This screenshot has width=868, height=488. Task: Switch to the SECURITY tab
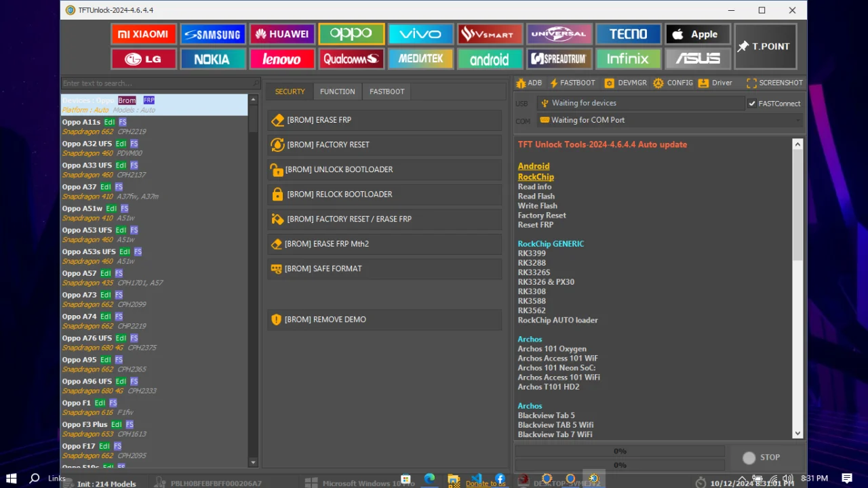coord(290,91)
